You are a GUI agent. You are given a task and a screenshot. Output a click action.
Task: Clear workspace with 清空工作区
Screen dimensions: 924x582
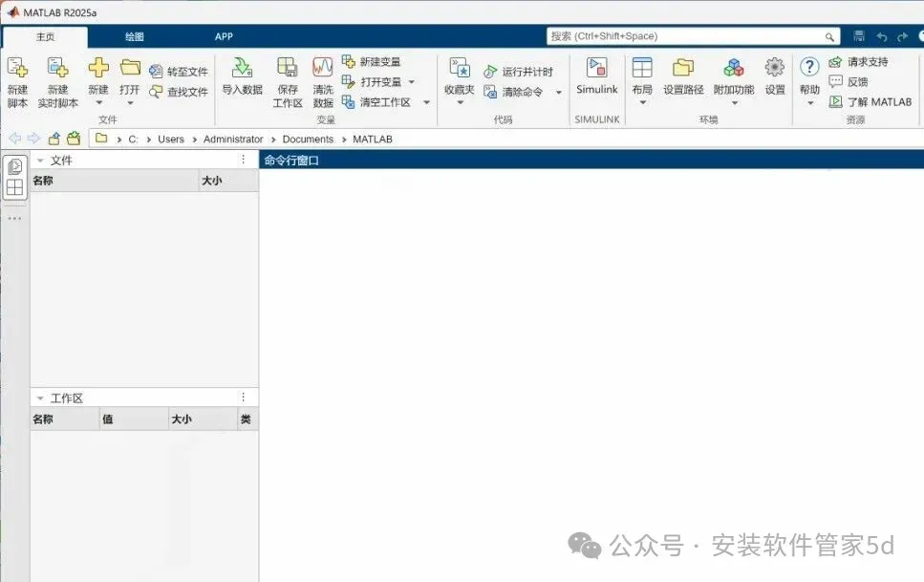click(x=377, y=102)
